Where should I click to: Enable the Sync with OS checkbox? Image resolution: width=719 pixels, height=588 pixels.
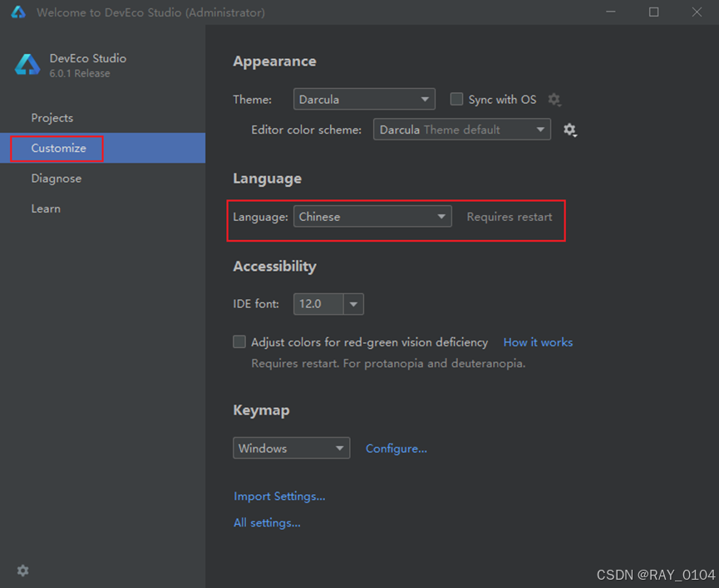pos(456,99)
